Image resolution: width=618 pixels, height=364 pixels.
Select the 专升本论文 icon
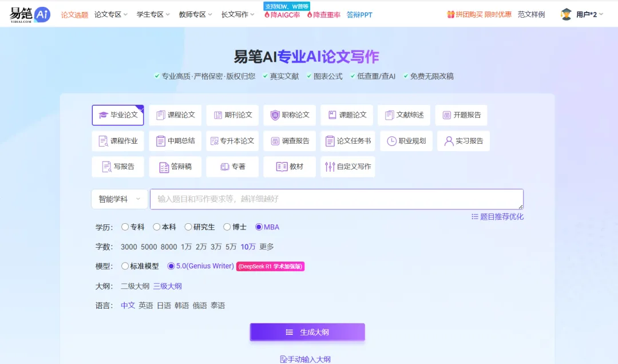215,141
